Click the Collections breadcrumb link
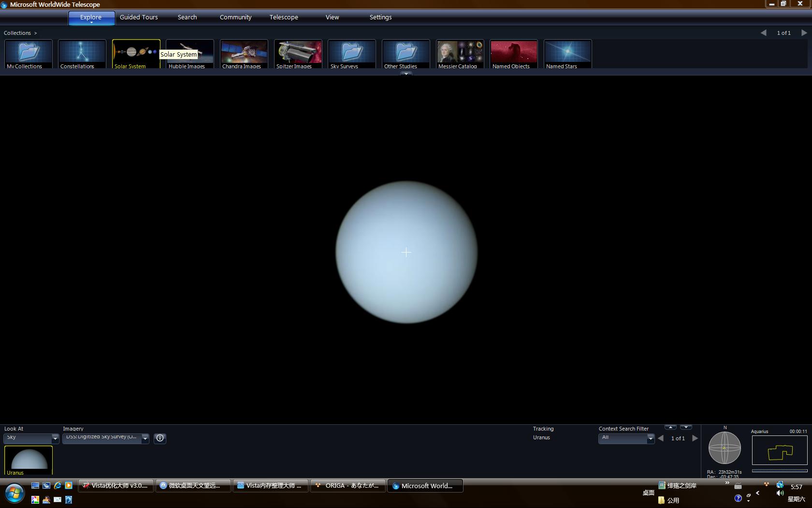Image resolution: width=812 pixels, height=508 pixels. (17, 33)
